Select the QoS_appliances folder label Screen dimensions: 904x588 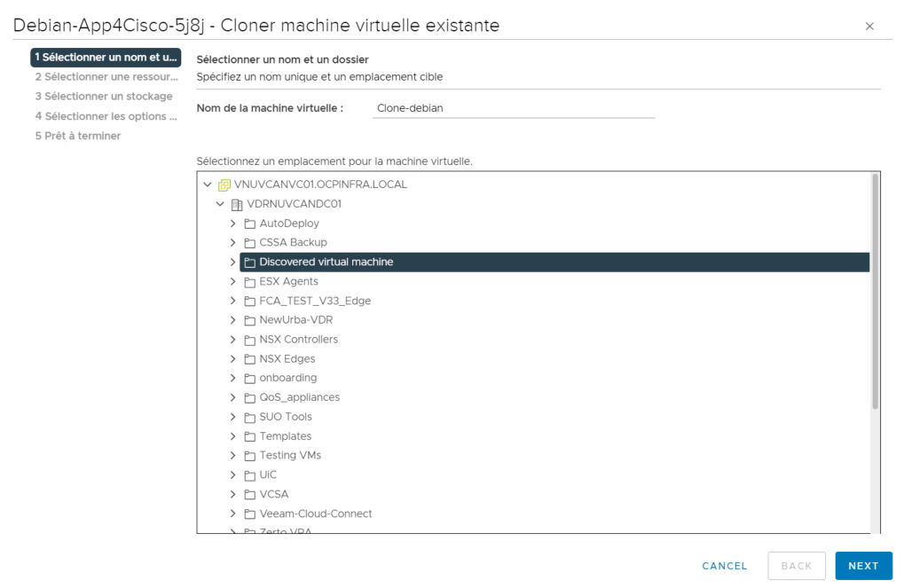click(x=299, y=397)
